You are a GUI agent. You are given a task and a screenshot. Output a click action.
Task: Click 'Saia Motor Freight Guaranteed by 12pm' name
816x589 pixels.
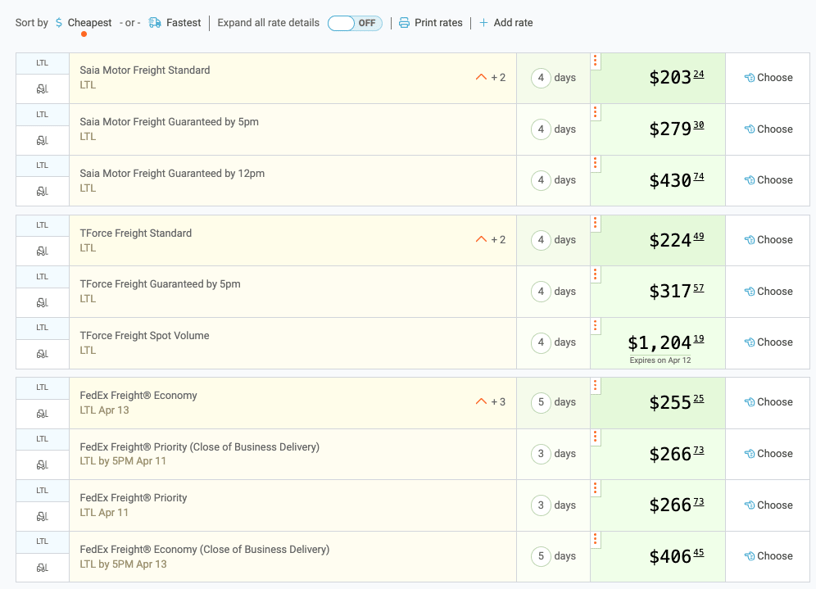[172, 173]
